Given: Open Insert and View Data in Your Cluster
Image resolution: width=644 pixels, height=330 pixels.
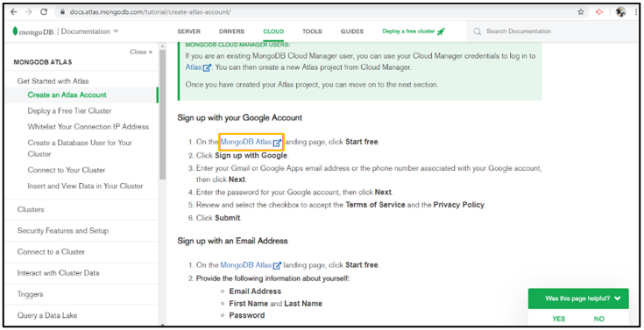Looking at the screenshot, I should [85, 186].
